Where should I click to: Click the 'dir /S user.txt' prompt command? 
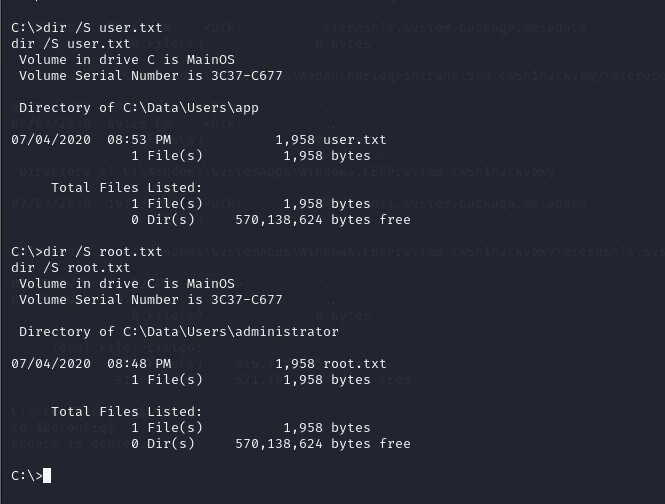[x=103, y=28]
